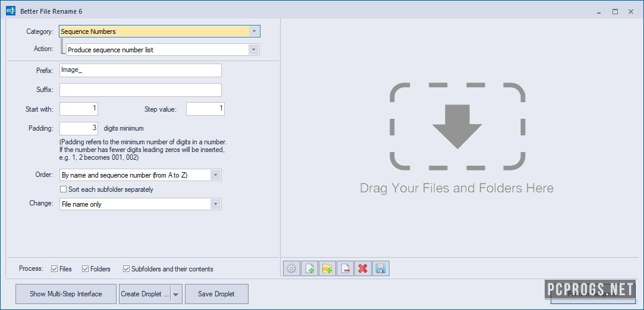The image size is (644, 310).
Task: Click the add folder icon
Action: (x=327, y=268)
